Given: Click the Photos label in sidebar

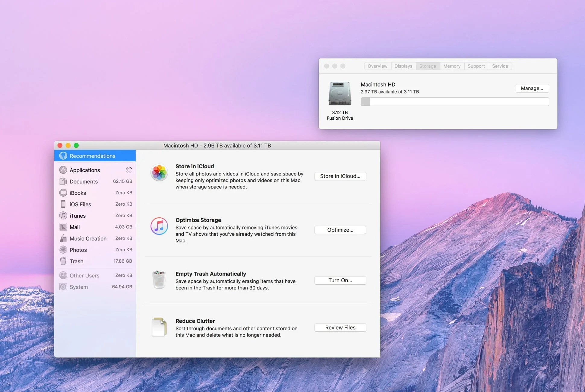Looking at the screenshot, I should click(x=78, y=250).
